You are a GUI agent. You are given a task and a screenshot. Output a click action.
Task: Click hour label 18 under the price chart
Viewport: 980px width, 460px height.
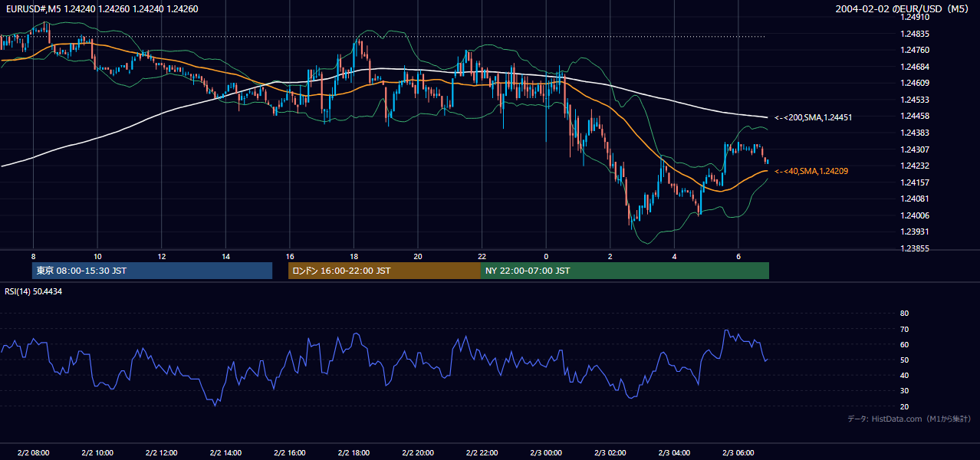pyautogui.click(x=354, y=256)
